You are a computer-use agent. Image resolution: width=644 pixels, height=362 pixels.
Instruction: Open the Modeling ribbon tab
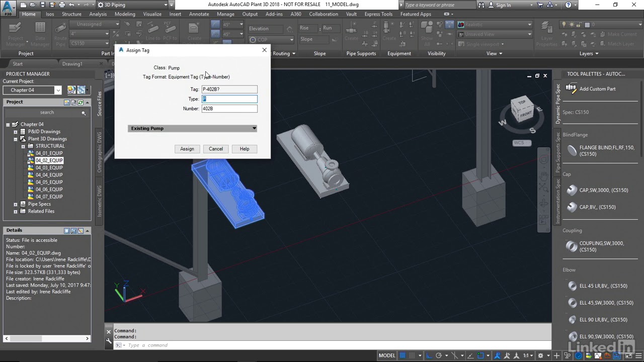125,14
